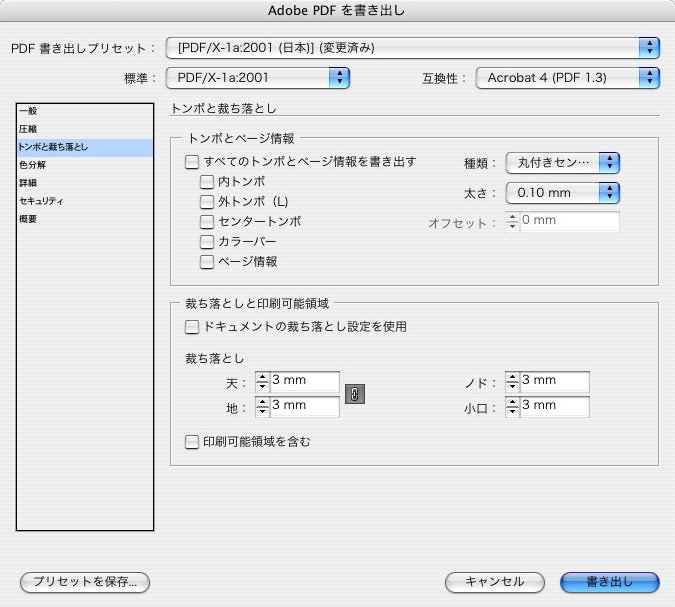Click the 小口 bleed value field

coord(555,407)
